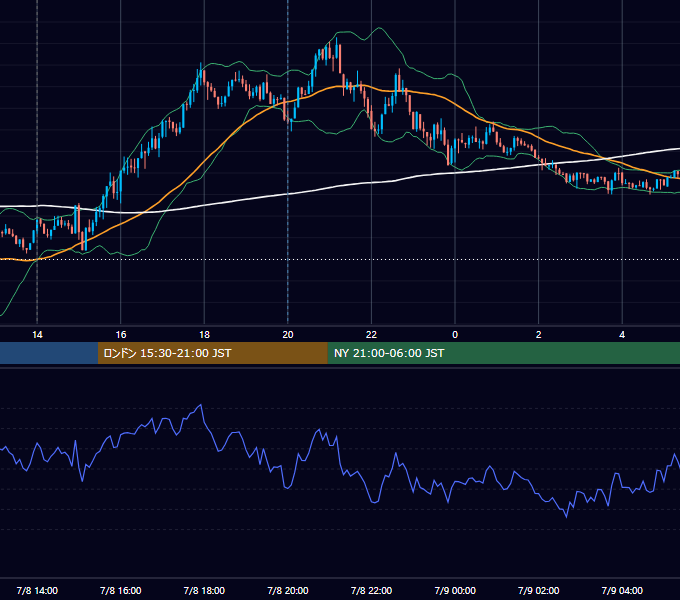This screenshot has width=680, height=600.
Task: Click the blue session bar before London
Action: click(49, 353)
